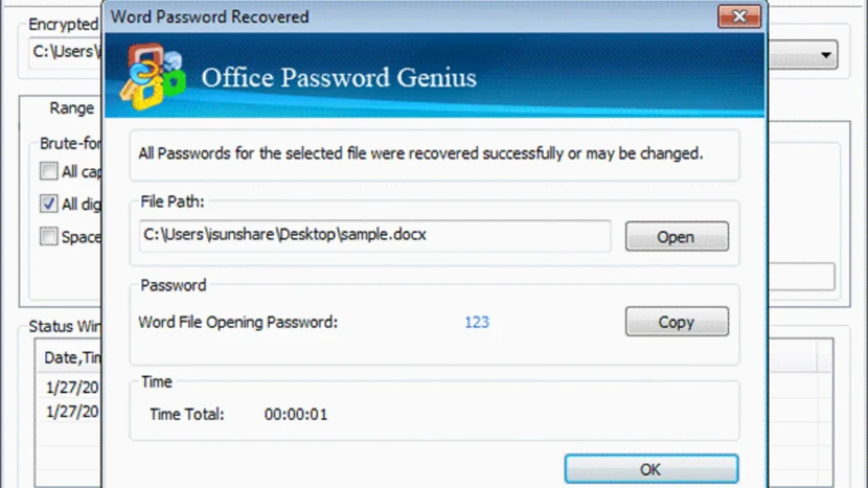The height and width of the screenshot is (488, 868).
Task: Open sample.docx using the Open button
Action: [676, 236]
